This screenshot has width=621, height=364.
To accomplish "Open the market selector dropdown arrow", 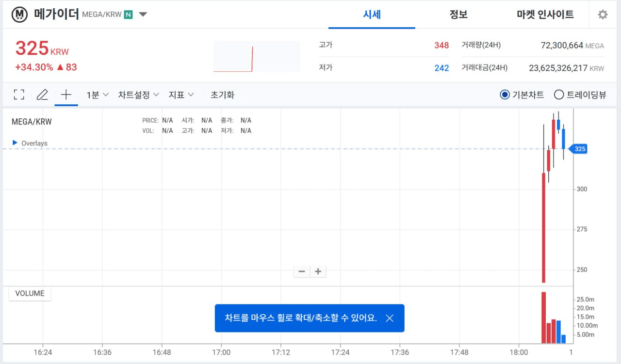I will 143,15.
